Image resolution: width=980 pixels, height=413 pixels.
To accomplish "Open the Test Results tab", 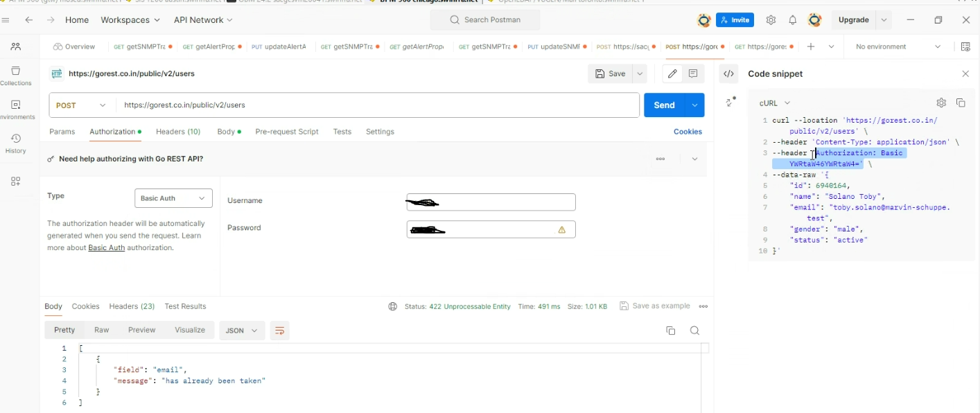I will coord(185,306).
